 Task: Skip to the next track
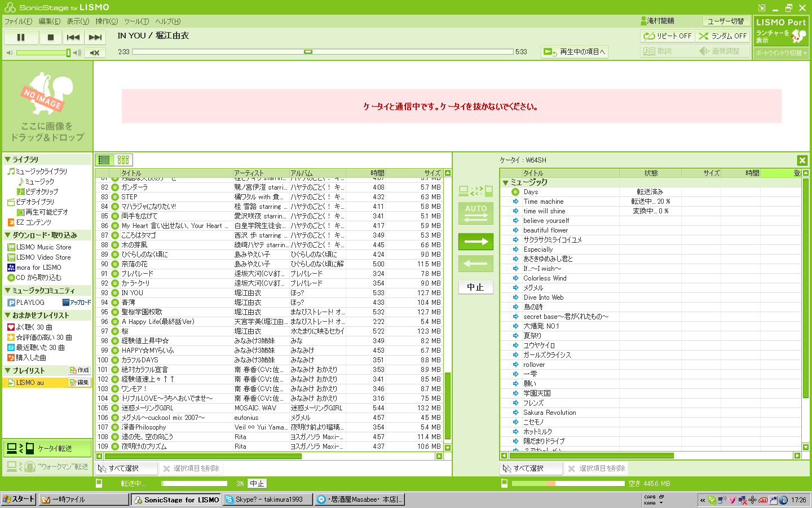pyautogui.click(x=95, y=37)
